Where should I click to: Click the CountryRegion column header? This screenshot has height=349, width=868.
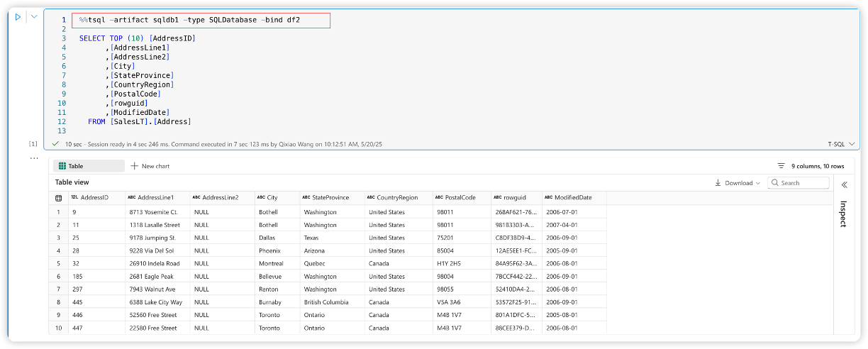tap(396, 198)
